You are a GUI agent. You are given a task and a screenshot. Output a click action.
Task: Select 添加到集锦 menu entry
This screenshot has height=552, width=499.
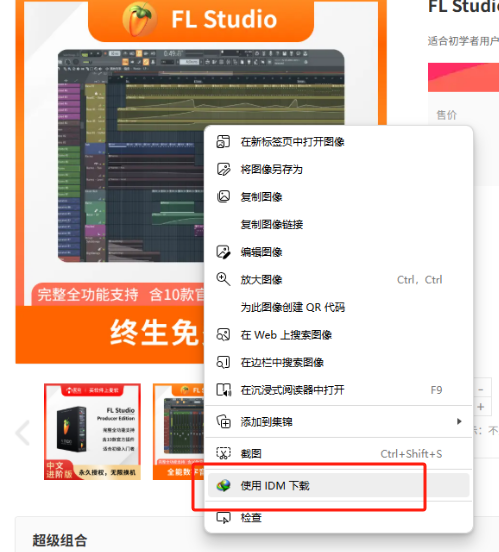(x=338, y=422)
